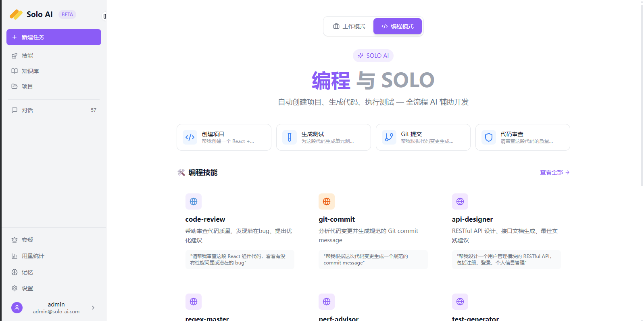Click the code-review skill globe icon
This screenshot has width=644, height=321.
(x=194, y=201)
